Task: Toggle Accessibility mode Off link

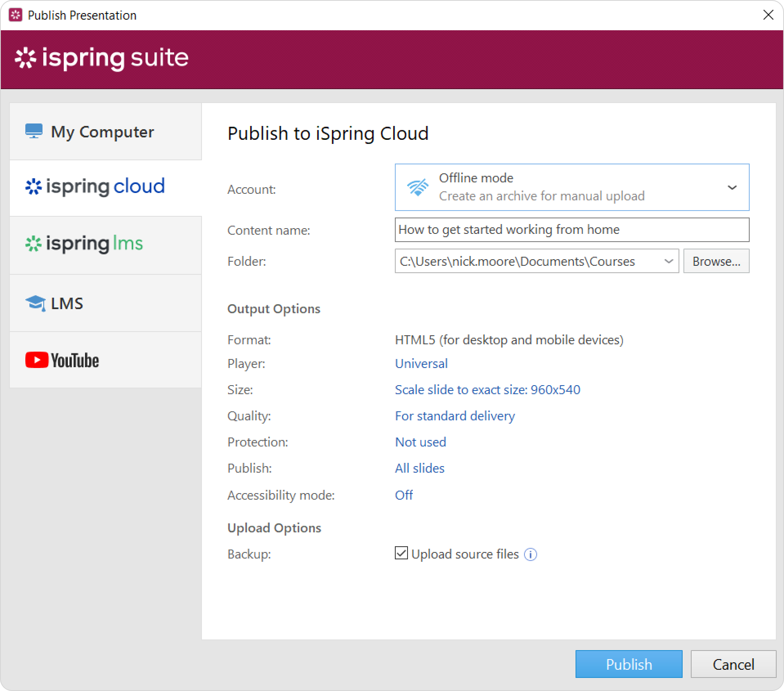Action: pyautogui.click(x=403, y=495)
